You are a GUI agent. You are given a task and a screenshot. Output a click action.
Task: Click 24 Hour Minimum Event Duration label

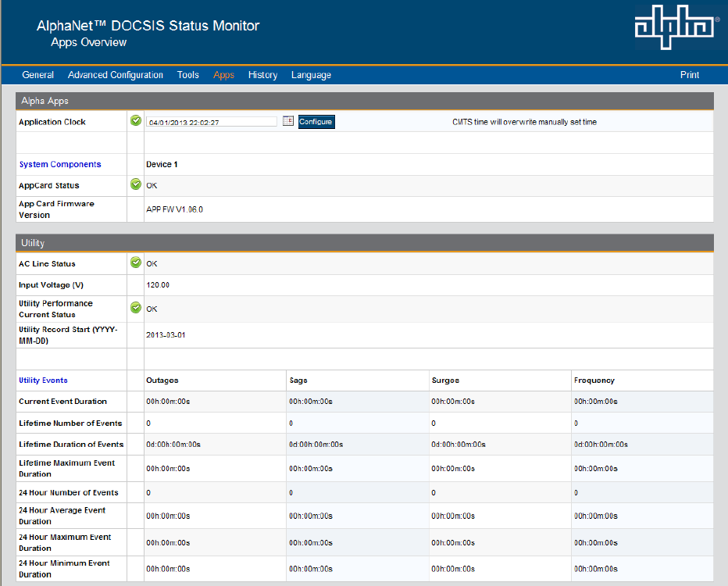64,569
